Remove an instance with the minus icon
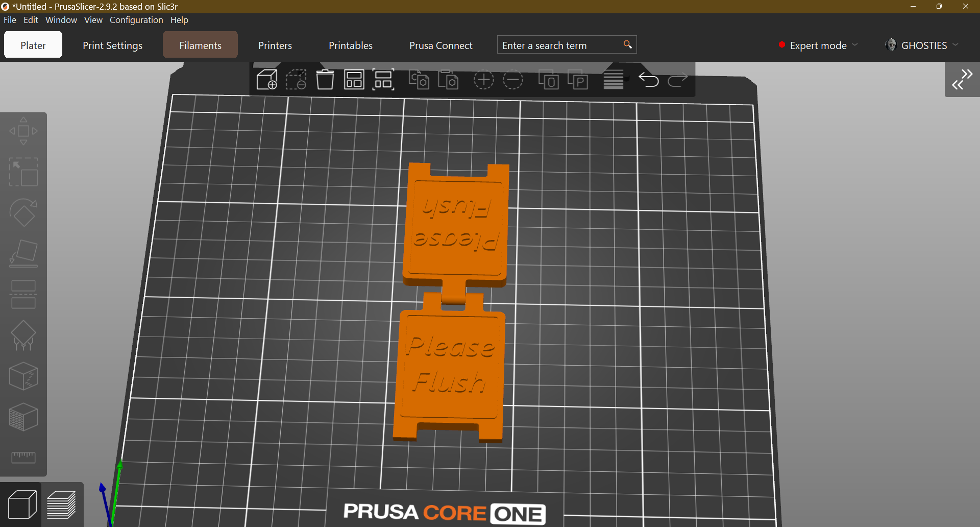Screen dimensions: 980x527 513,80
